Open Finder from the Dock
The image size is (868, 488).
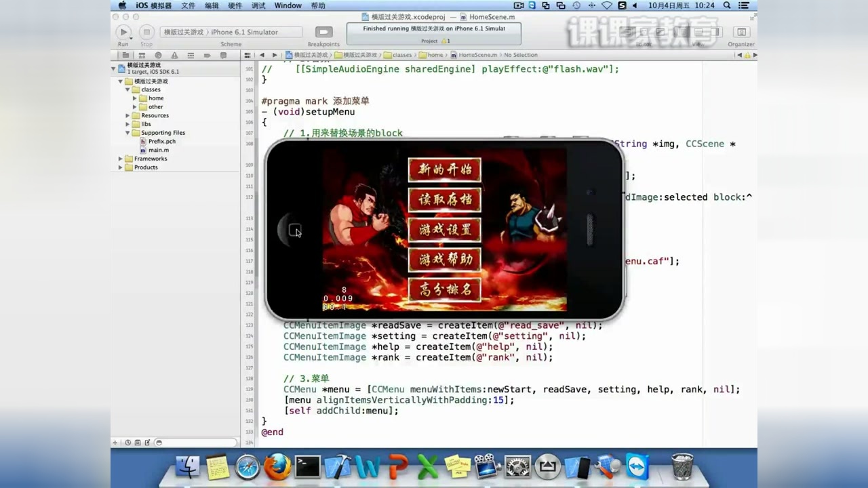click(x=188, y=466)
